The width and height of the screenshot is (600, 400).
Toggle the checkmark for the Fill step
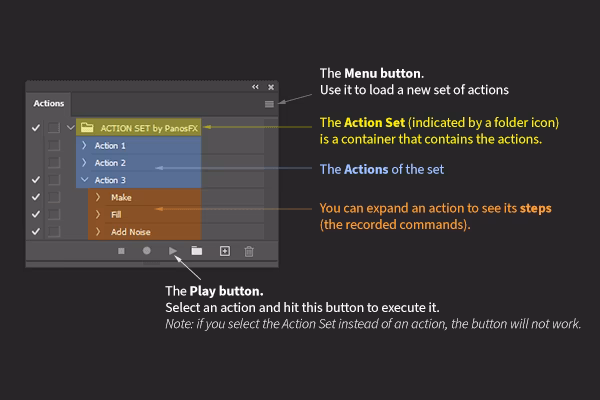(x=36, y=214)
